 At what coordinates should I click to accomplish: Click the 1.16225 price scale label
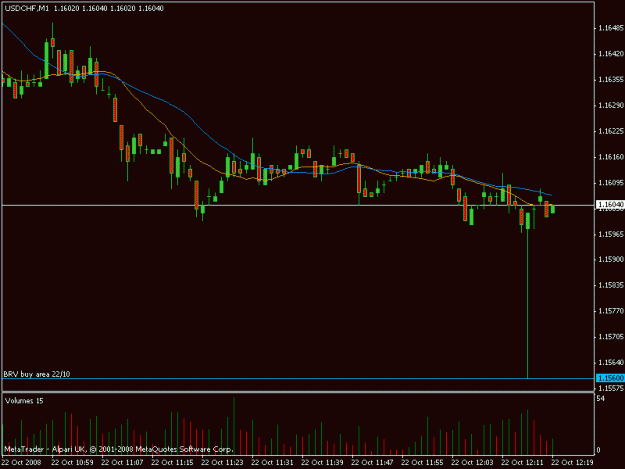[611, 131]
